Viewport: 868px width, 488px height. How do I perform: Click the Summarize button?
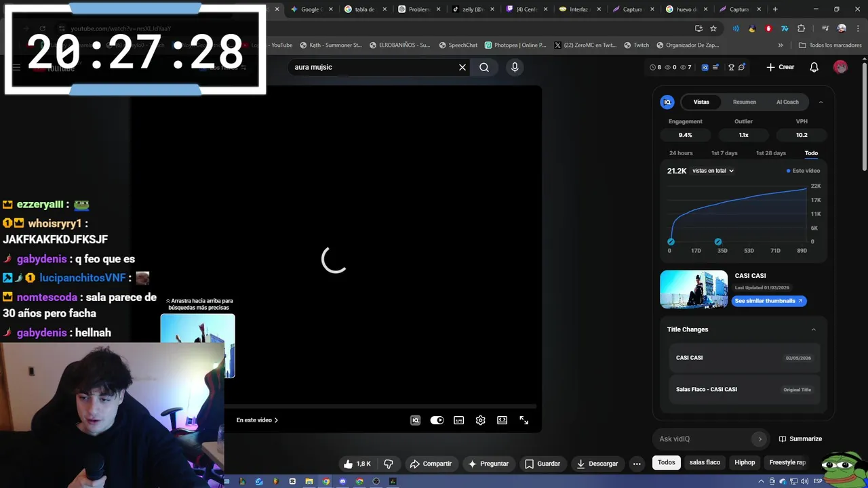pyautogui.click(x=800, y=439)
